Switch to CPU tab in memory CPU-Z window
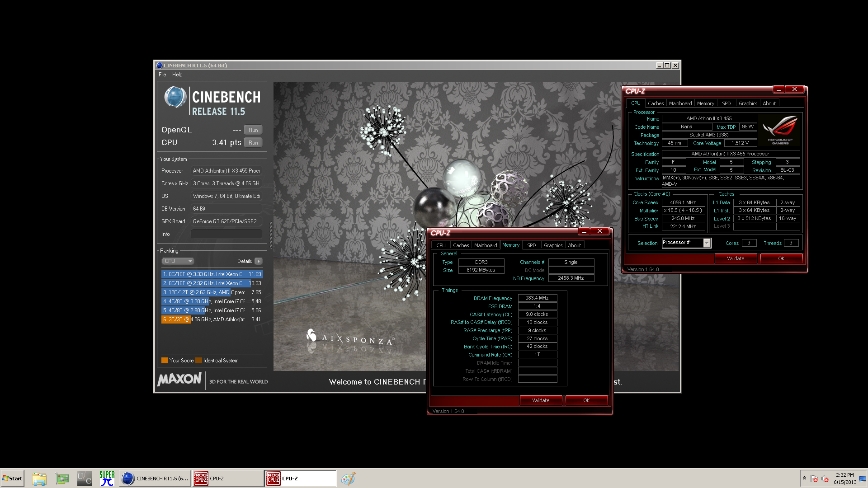Viewport: 868px width, 488px height. point(441,245)
